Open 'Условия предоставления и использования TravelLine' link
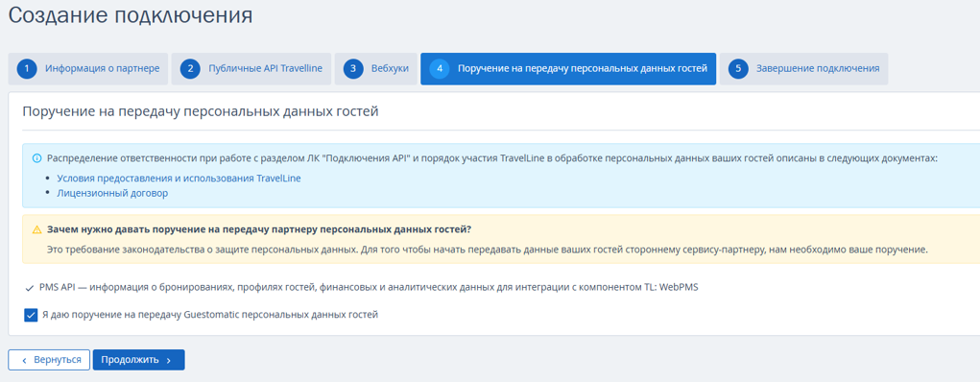Viewport: 980px width, 382px height. 179,179
